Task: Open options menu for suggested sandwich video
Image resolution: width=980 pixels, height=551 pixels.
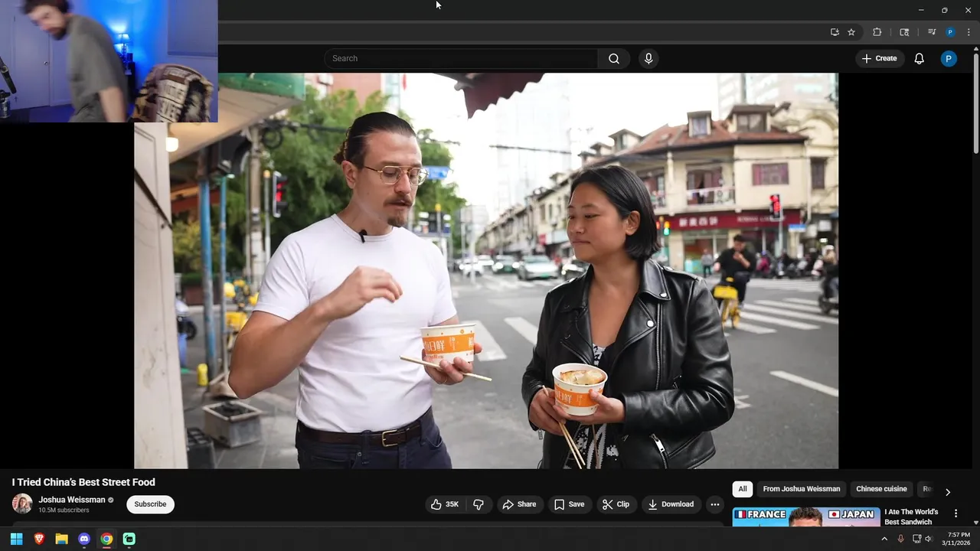Action: (955, 514)
